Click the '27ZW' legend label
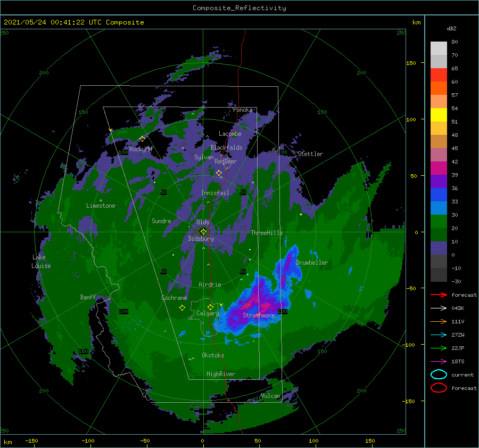The height and width of the screenshot is (448, 479). 458,335
